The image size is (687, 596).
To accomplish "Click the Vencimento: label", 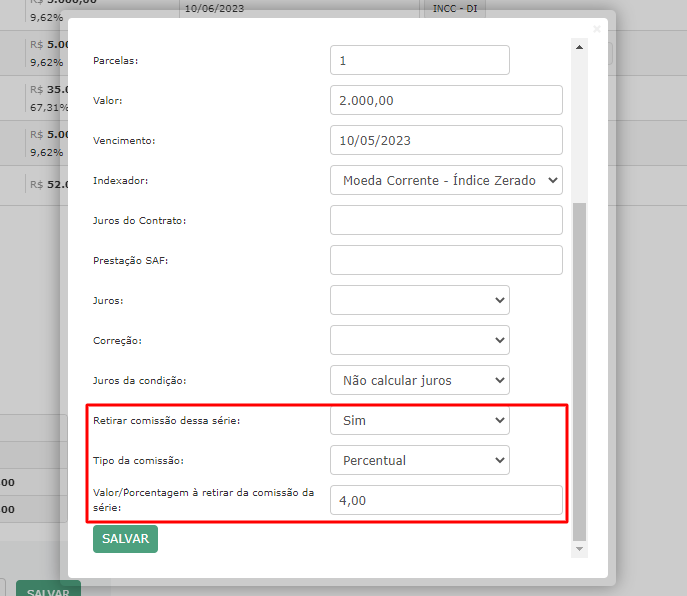I will pos(124,141).
